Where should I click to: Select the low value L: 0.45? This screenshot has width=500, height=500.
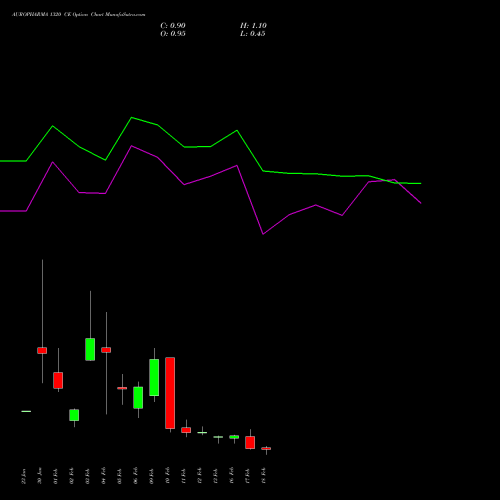[x=252, y=34]
